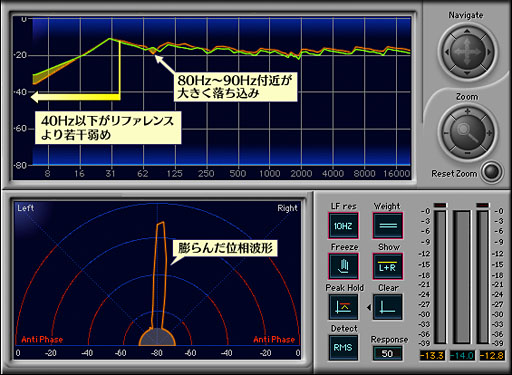Image resolution: width=512 pixels, height=375 pixels.
Task: Switch the Show L+R display mode
Action: pyautogui.click(x=388, y=266)
